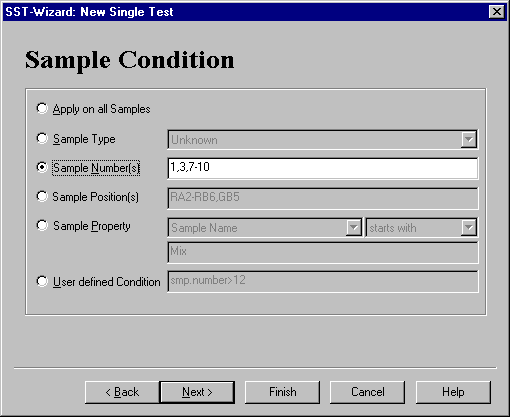This screenshot has width=510, height=417.
Task: Advance the wizard with Next button
Action: click(197, 392)
